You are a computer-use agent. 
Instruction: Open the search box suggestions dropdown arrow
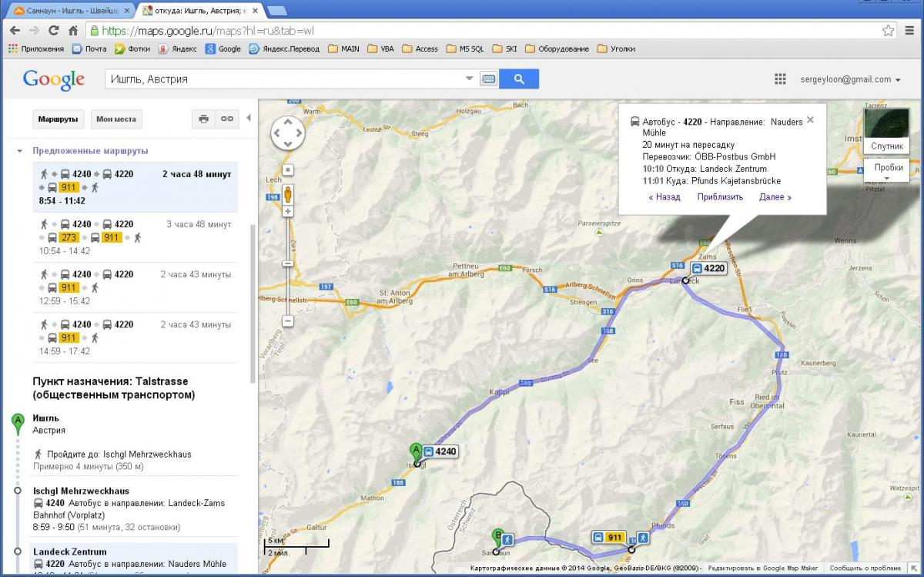470,79
